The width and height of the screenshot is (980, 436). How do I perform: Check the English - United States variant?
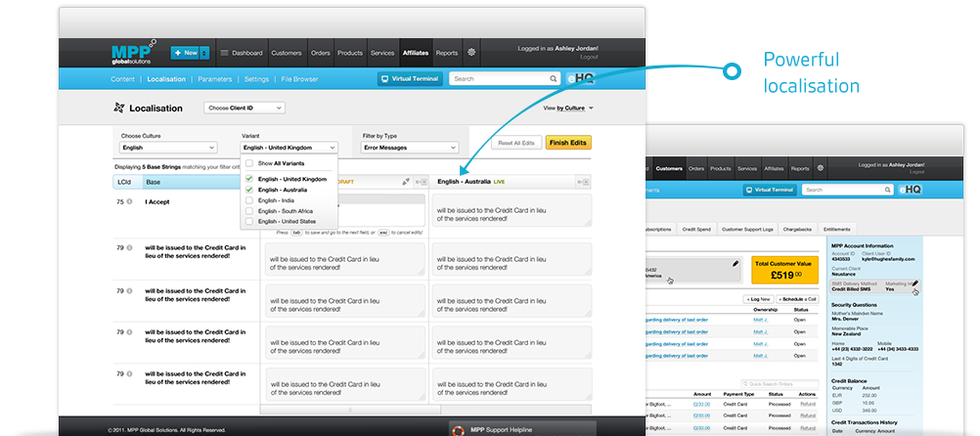[249, 221]
